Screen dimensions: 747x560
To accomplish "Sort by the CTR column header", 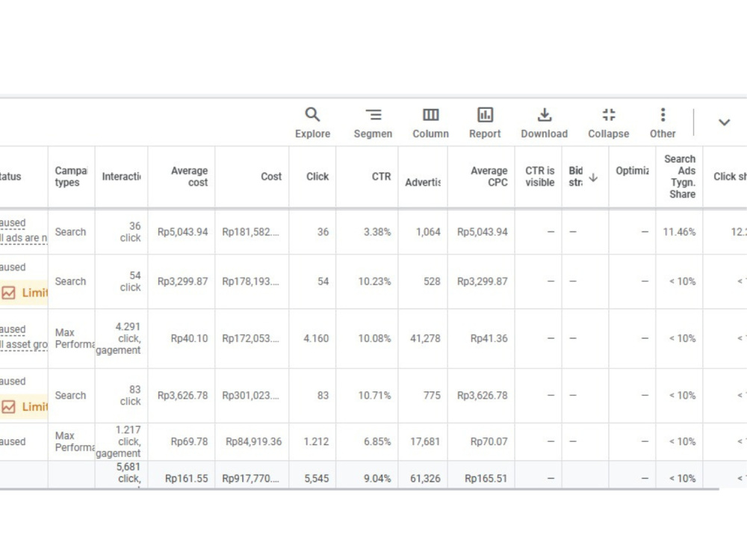I will [x=381, y=177].
